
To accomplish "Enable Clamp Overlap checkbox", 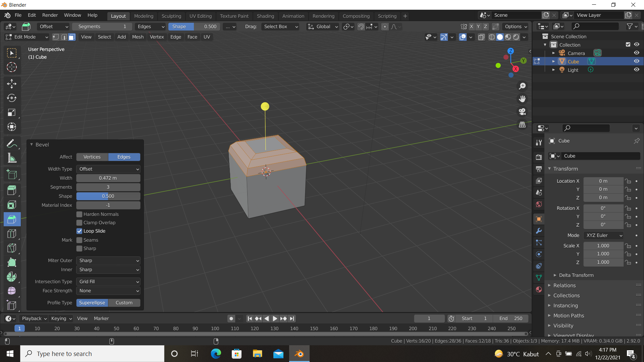I will point(79,223).
